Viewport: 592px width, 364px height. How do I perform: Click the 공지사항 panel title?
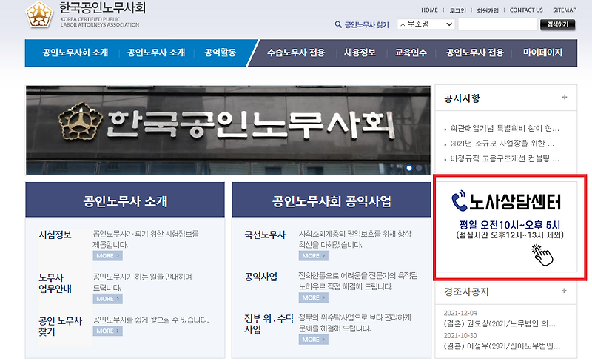[462, 98]
